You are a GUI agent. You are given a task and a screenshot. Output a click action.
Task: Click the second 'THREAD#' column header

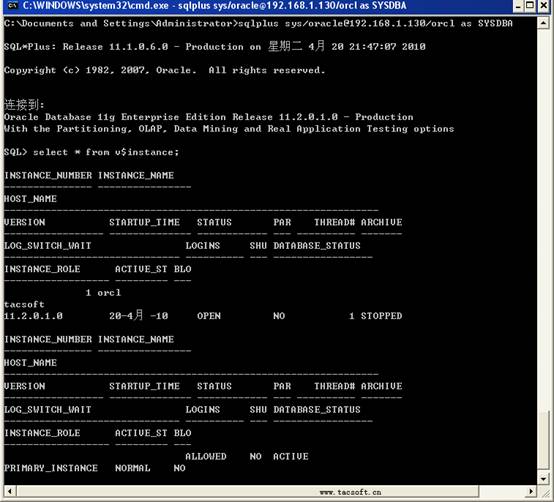335,386
